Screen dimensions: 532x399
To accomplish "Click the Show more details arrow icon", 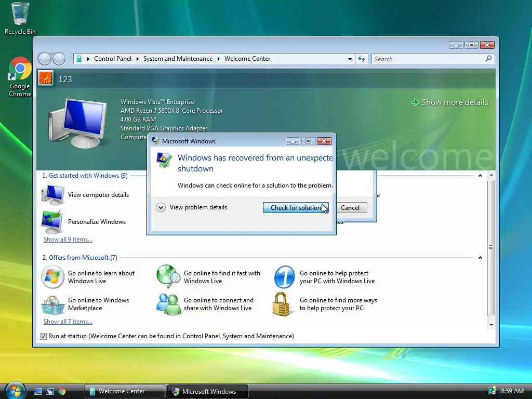I will coord(415,102).
